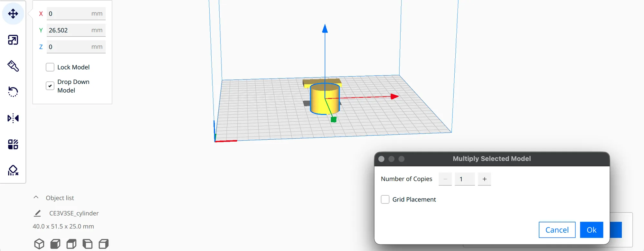644x251 pixels.
Task: Select the Move tool
Action: [13, 14]
